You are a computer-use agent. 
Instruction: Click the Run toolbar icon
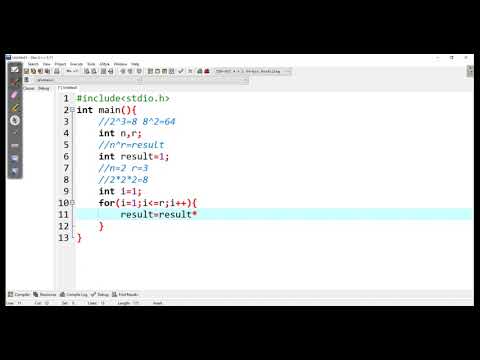pos(157,71)
